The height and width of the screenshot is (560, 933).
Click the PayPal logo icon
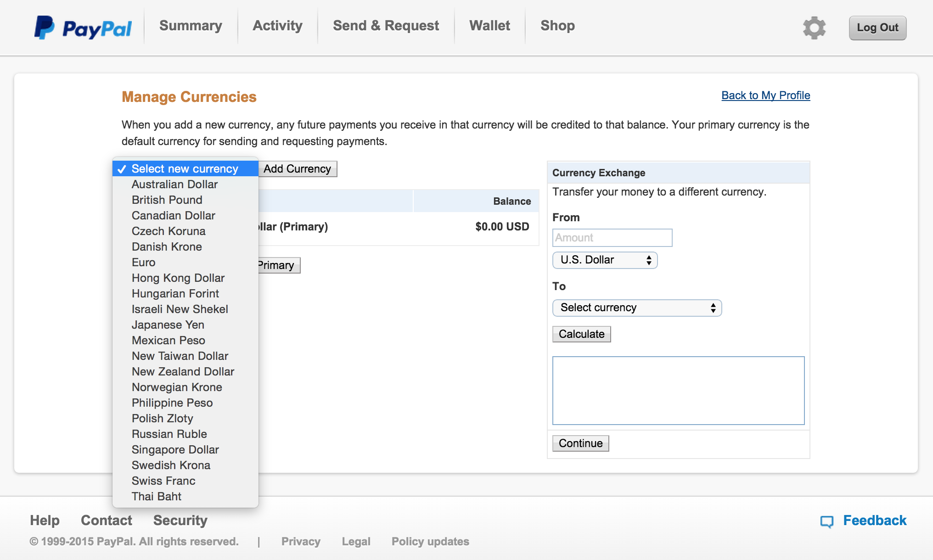(x=45, y=28)
